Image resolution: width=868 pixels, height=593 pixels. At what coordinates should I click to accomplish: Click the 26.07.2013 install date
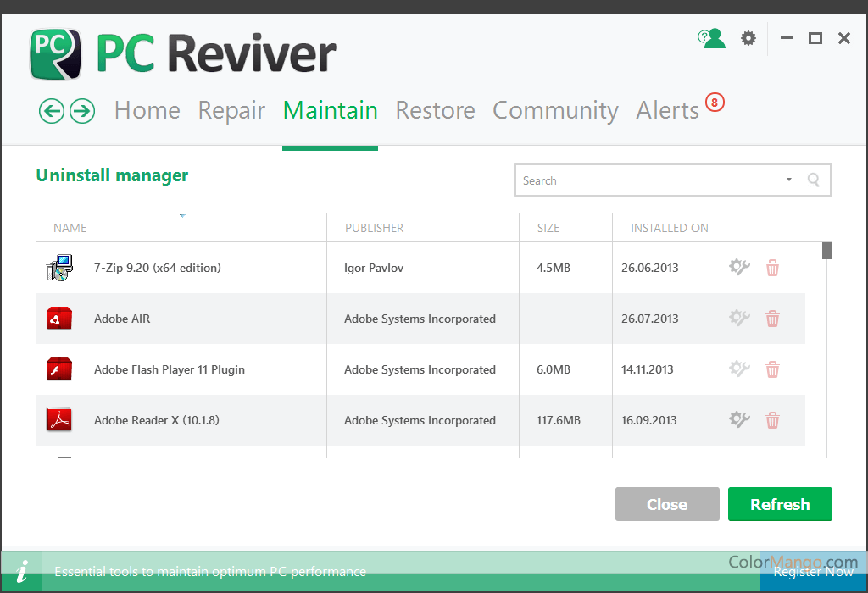click(x=649, y=319)
